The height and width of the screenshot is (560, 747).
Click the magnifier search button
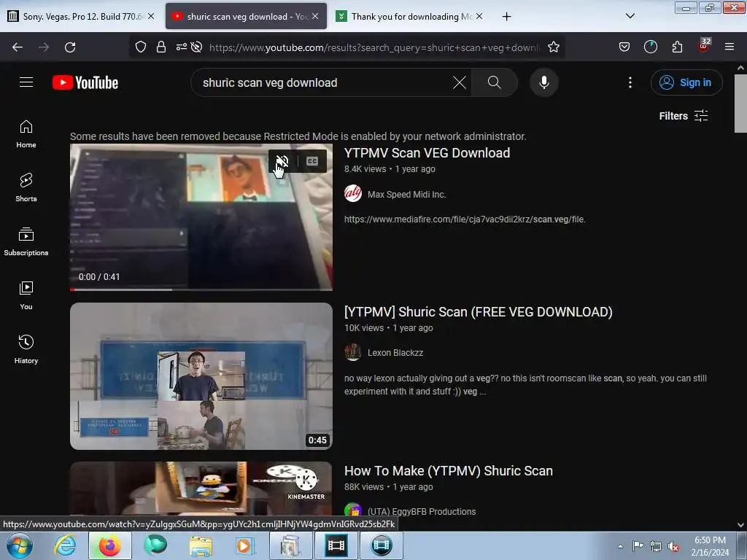tap(494, 82)
